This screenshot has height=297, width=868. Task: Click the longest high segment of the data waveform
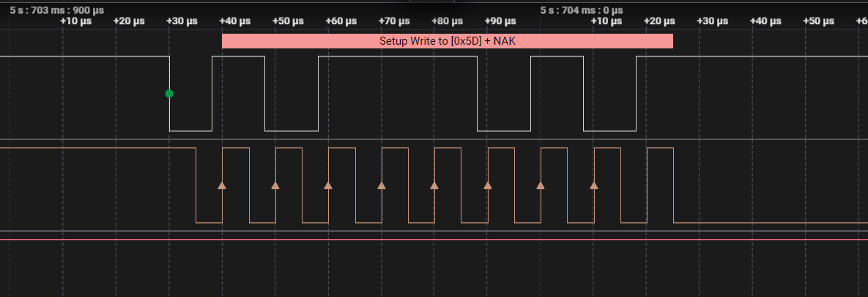398,56
